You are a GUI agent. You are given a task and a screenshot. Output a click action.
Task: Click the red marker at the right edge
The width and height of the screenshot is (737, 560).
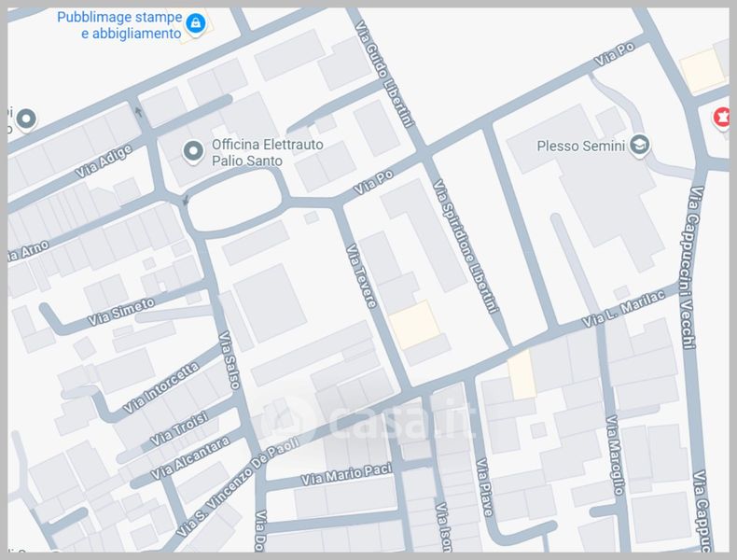tap(720, 118)
